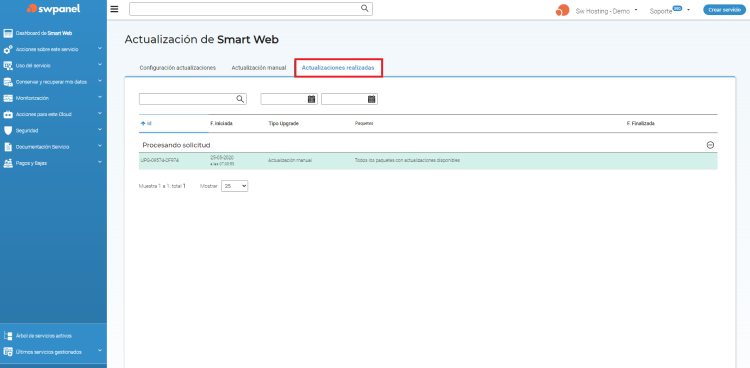Expand Monitorización chevron
Screen dimensions: 750x368
99,98
